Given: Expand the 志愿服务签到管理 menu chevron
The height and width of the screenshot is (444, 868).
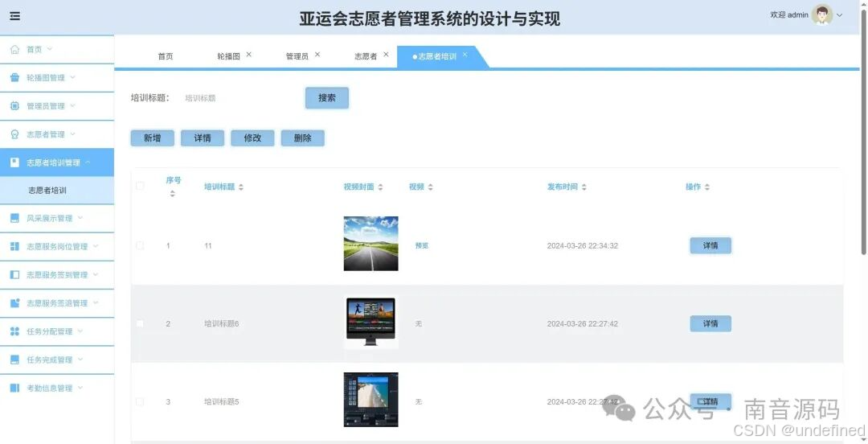Looking at the screenshot, I should point(96,274).
